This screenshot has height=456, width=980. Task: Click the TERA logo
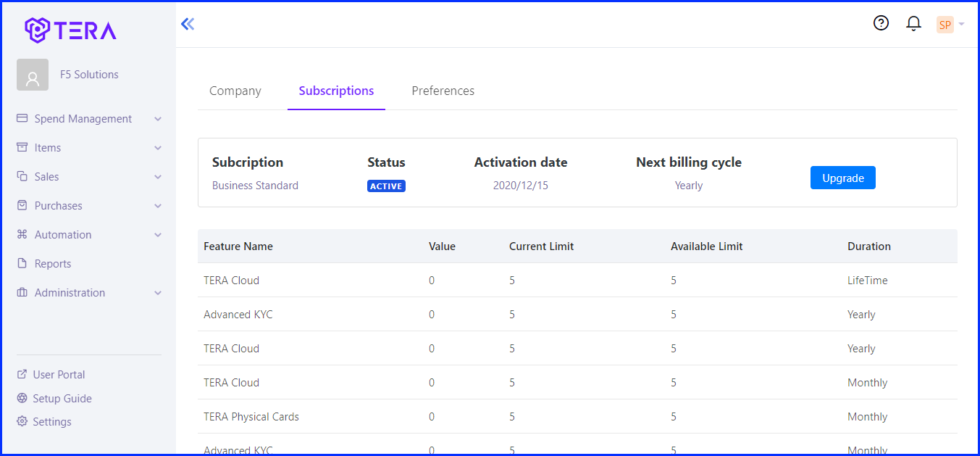tap(70, 30)
